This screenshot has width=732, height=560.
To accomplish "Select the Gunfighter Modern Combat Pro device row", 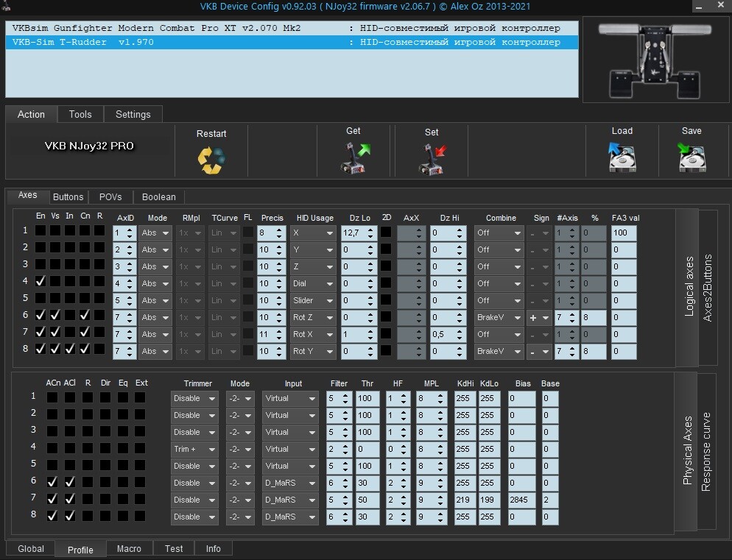I will (x=292, y=28).
